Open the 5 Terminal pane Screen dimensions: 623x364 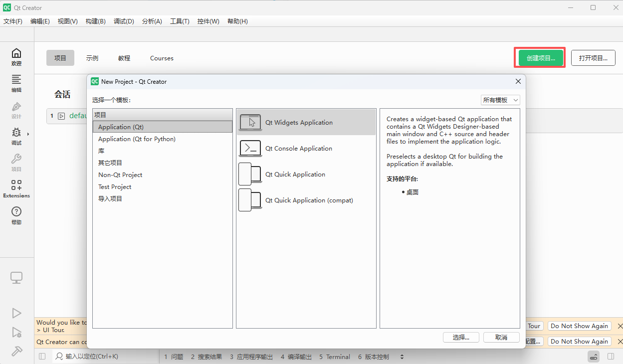(335, 357)
